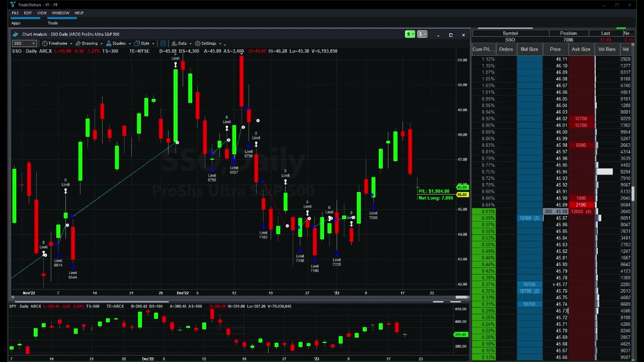644x362 pixels.
Task: Click the Symbol header in Matrix
Action: pos(510,33)
